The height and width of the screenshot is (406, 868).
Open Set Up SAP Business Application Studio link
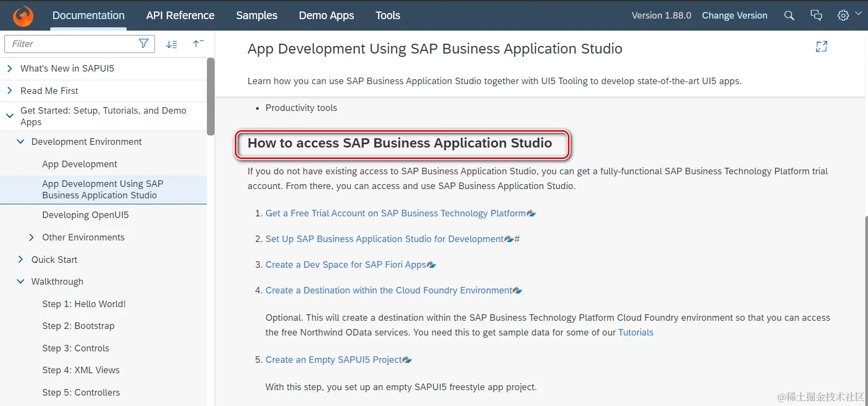point(384,239)
